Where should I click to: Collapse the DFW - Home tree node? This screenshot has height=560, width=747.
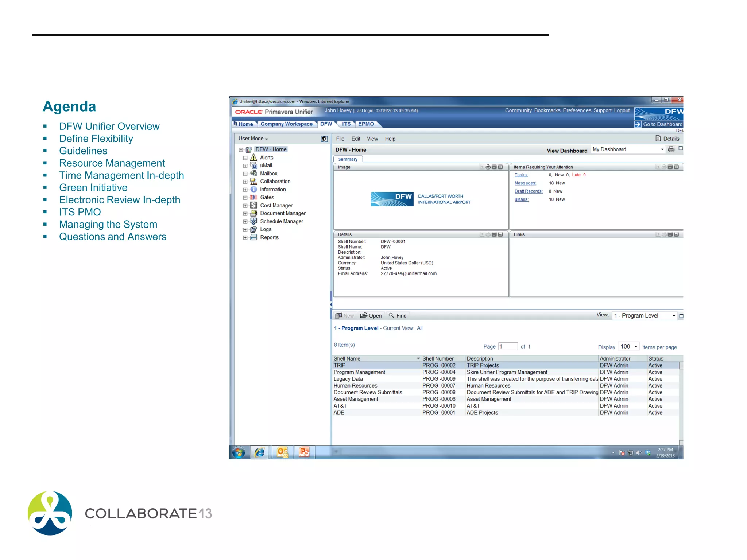(241, 150)
